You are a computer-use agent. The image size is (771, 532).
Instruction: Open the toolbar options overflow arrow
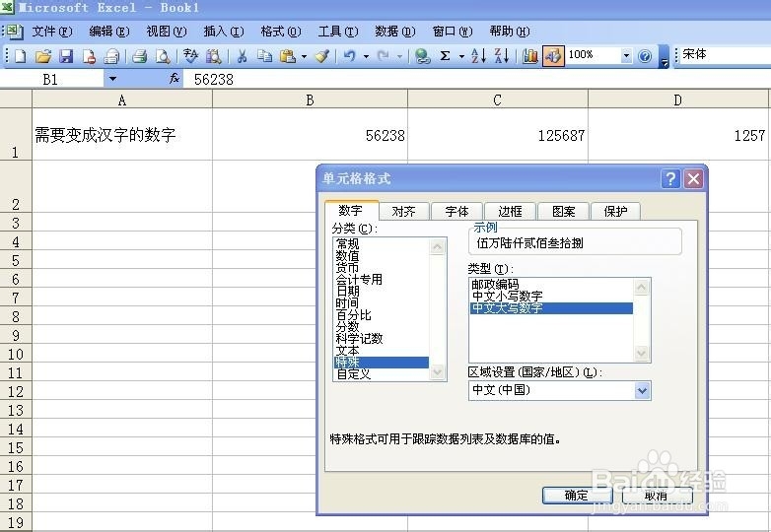tap(665, 57)
